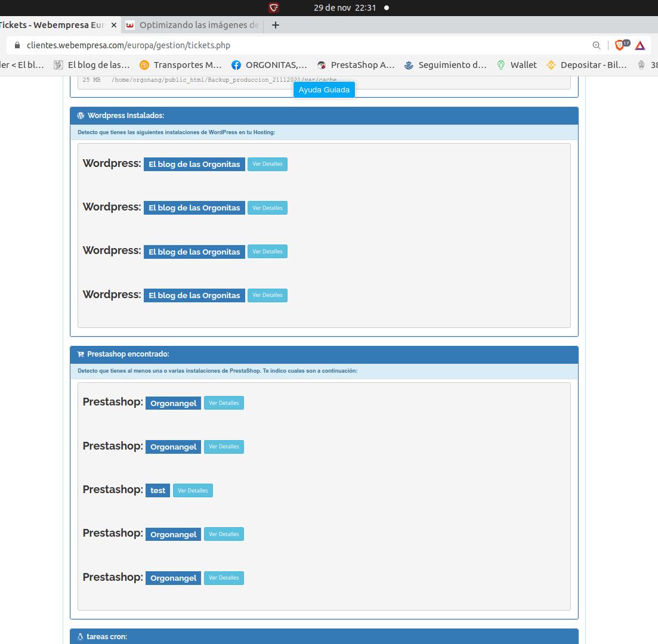
Task: Open a new tab with plus icon
Action: click(275, 25)
